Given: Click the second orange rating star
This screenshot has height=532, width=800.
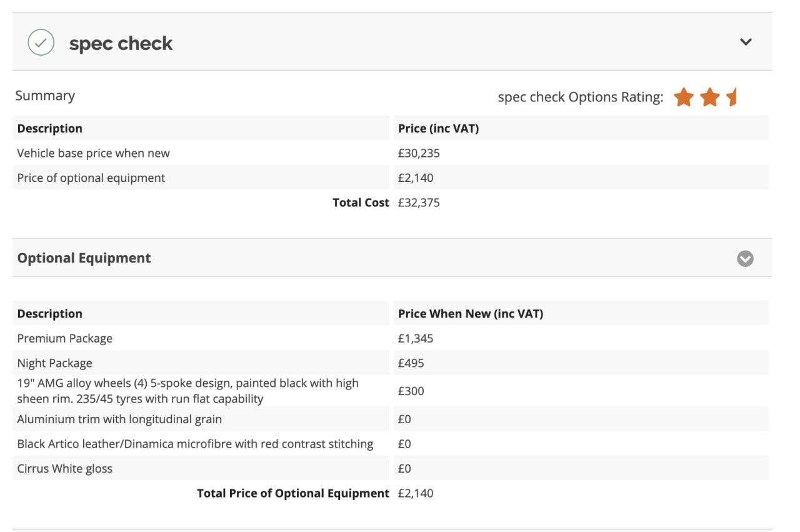Looking at the screenshot, I should pos(710,98).
